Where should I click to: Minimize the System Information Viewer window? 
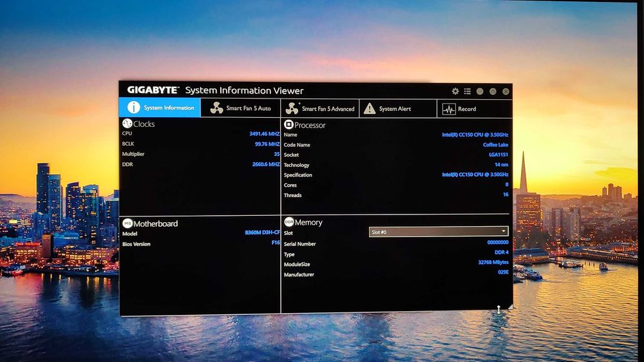tap(480, 91)
